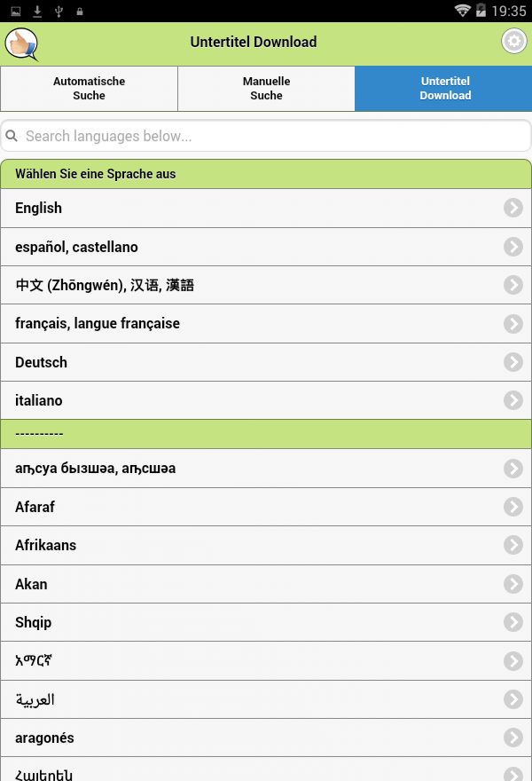This screenshot has height=781, width=532.
Task: Tap the picture notification icon
Action: tap(16, 11)
